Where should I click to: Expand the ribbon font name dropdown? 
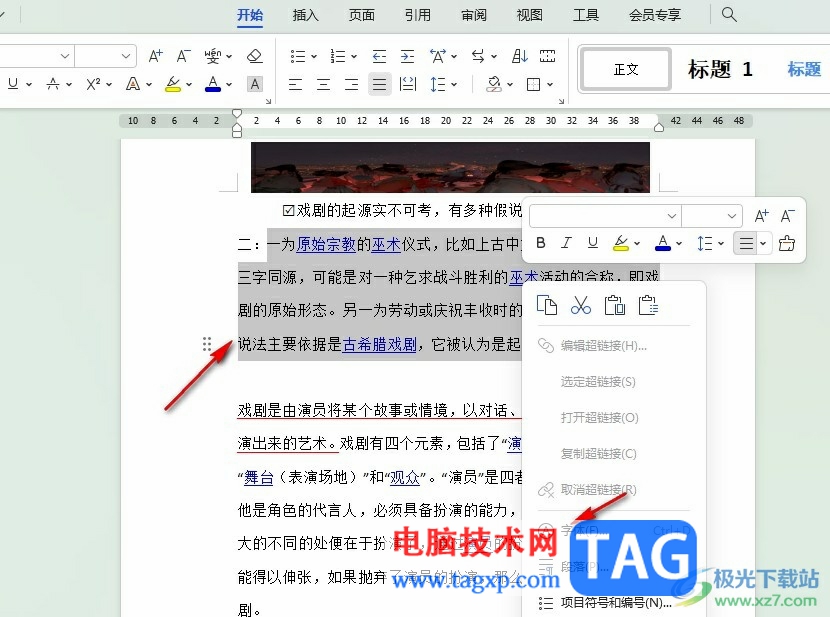pos(65,56)
